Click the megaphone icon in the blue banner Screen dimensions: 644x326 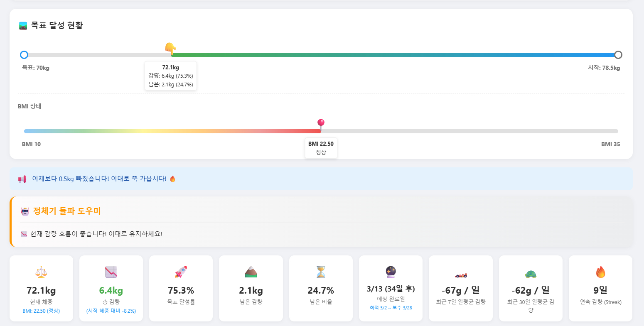tap(22, 179)
